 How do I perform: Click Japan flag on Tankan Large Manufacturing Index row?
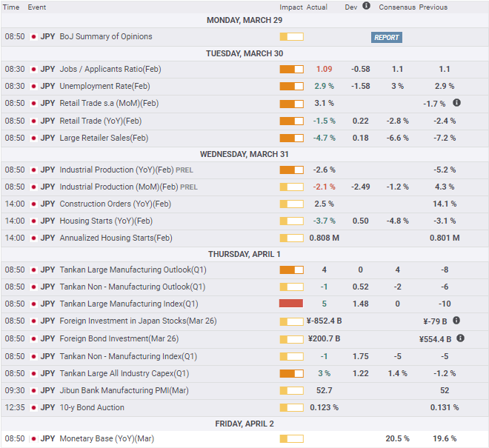(x=33, y=304)
